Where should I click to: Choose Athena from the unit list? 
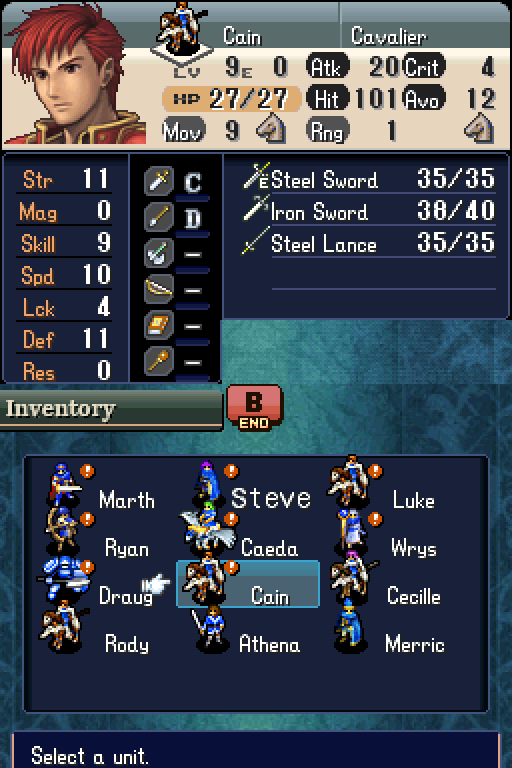click(x=247, y=632)
